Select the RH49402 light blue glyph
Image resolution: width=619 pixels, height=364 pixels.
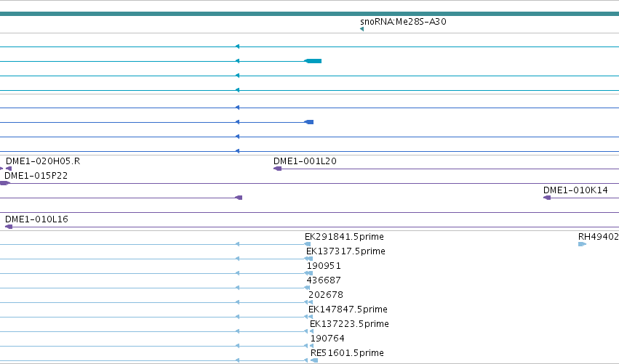pos(582,244)
